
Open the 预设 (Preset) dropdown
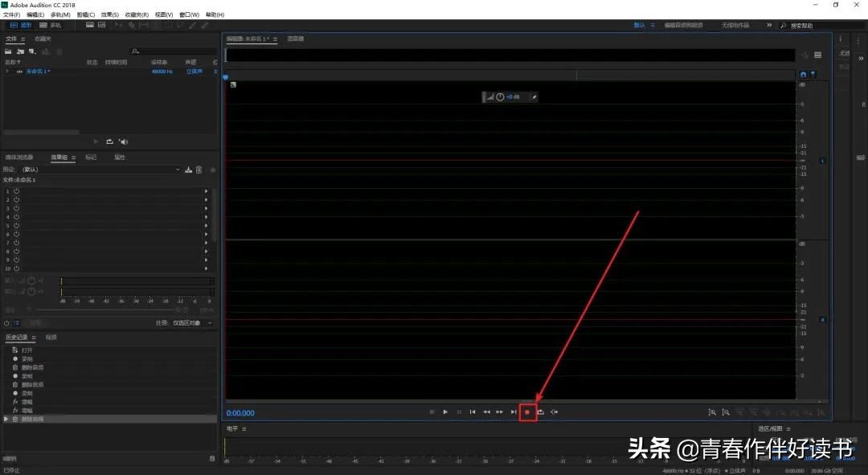tap(178, 170)
